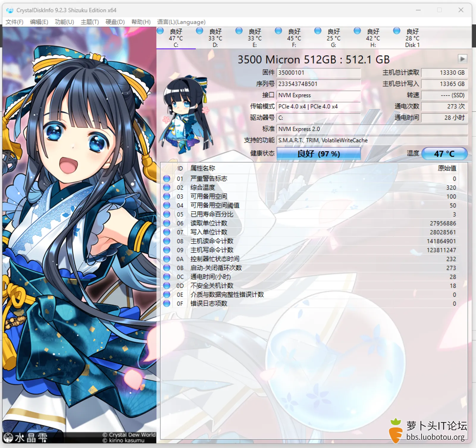Viewport: 476px width, 448px height.
Task: Click the blue status orb for drive C:
Action: [x=160, y=31]
